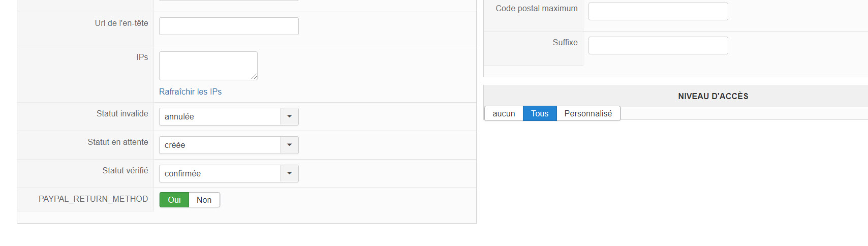The width and height of the screenshot is (868, 246).
Task: Choose 'Tous' access level option
Action: click(540, 113)
